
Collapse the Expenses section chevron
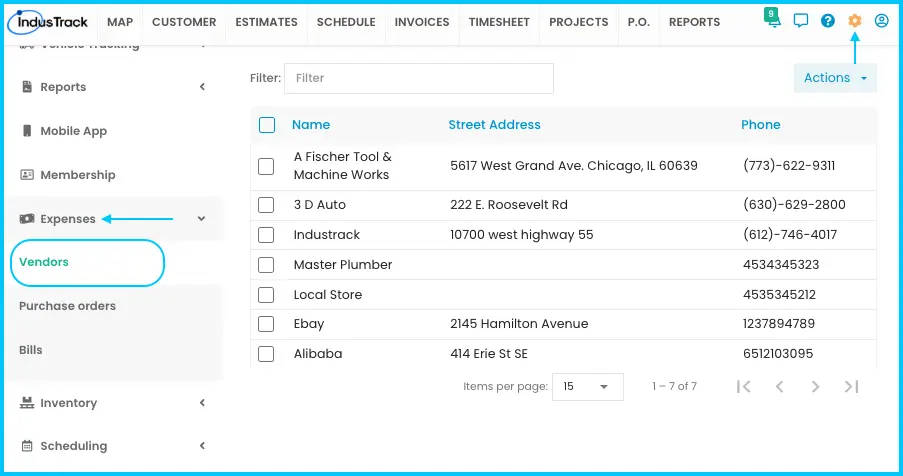pos(202,219)
